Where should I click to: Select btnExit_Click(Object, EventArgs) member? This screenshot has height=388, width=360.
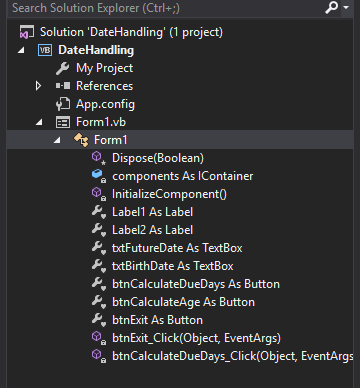point(196,338)
